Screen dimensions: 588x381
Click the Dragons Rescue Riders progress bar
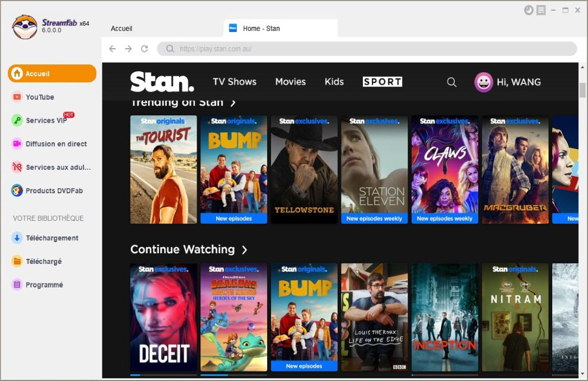[234, 375]
